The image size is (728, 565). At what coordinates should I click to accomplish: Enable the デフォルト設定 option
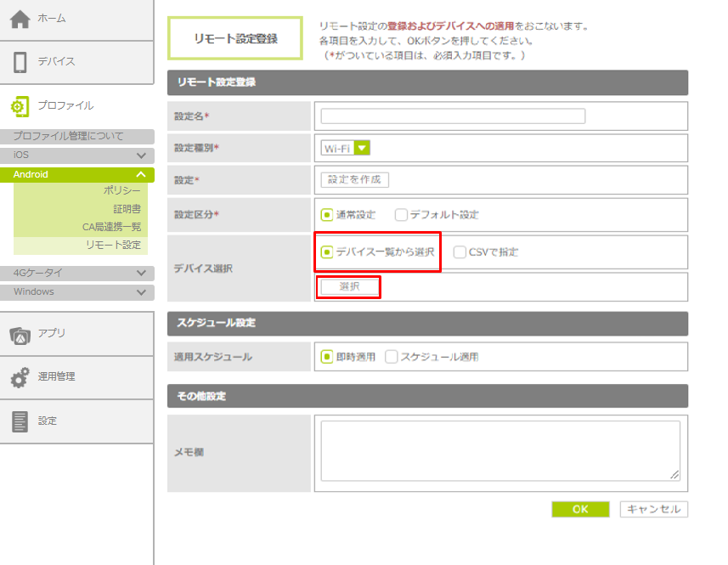[x=401, y=215]
